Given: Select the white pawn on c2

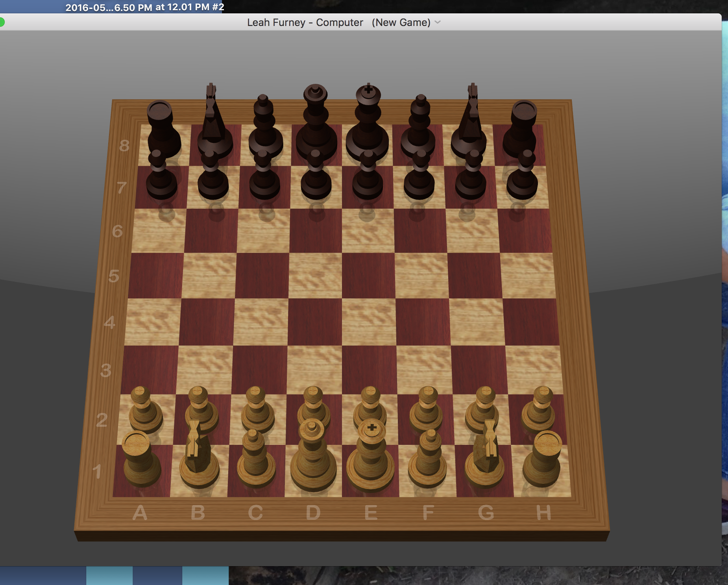Looking at the screenshot, I should click(x=257, y=409).
